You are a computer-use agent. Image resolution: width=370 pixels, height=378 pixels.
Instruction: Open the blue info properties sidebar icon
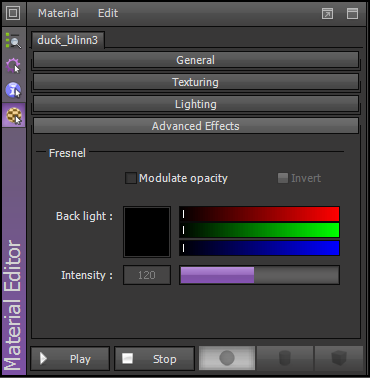click(13, 90)
